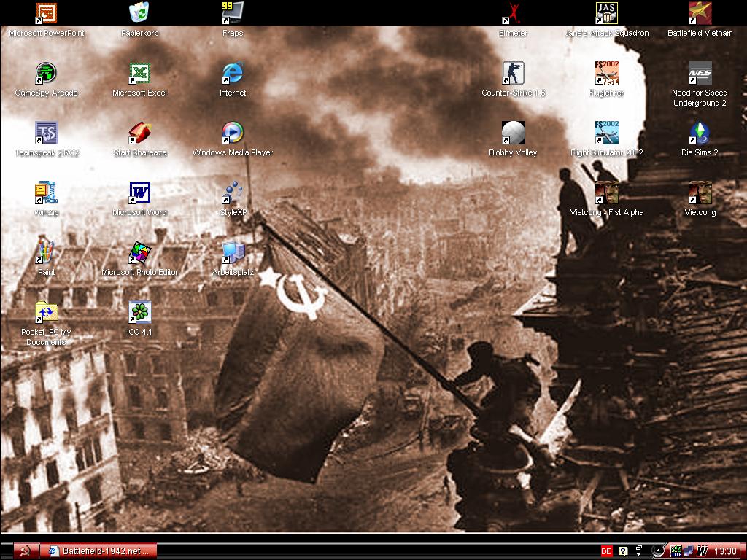Open the Microsoft PowerPoint desktop shortcut
Viewport: 747px width, 560px height.
pyautogui.click(x=46, y=13)
